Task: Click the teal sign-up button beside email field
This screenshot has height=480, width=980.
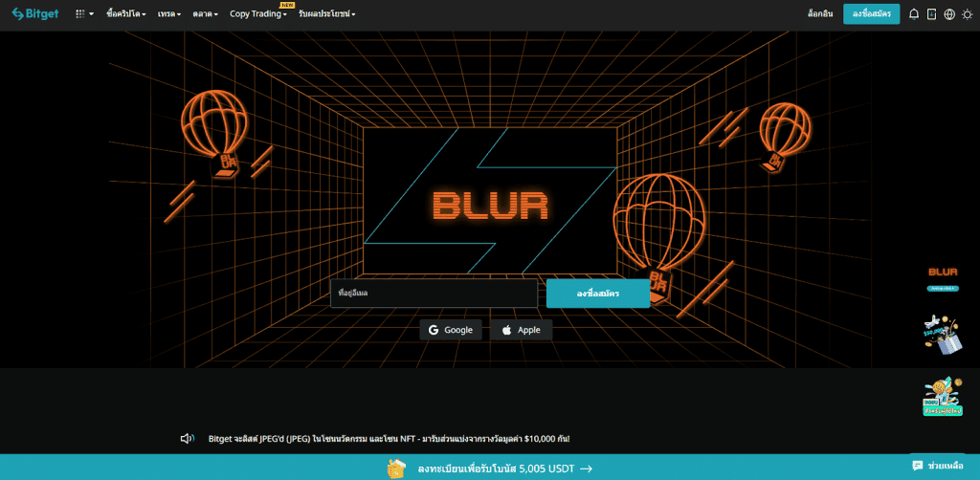Action: click(598, 294)
